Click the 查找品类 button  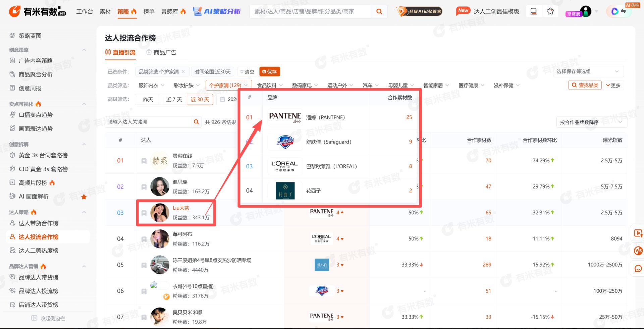tap(585, 85)
